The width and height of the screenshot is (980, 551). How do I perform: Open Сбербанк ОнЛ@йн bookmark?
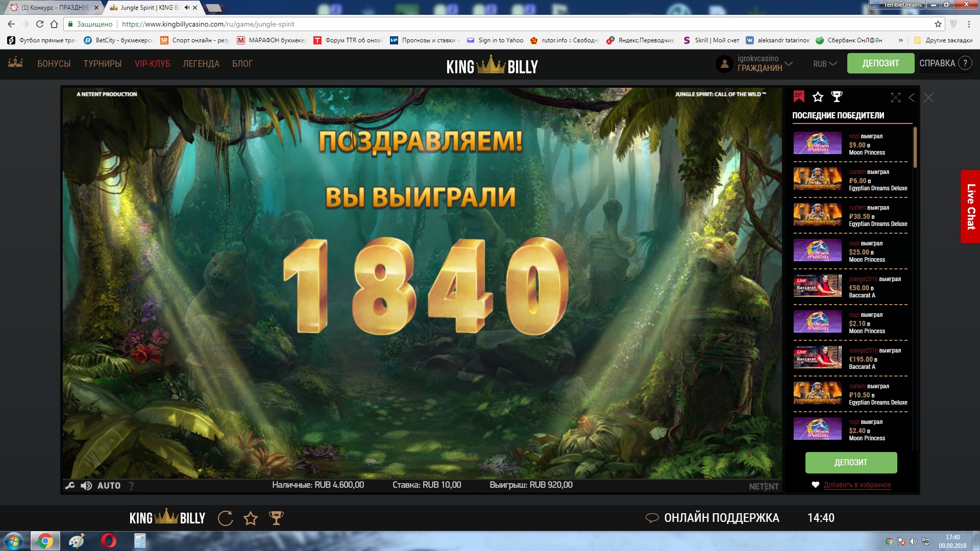(x=849, y=40)
